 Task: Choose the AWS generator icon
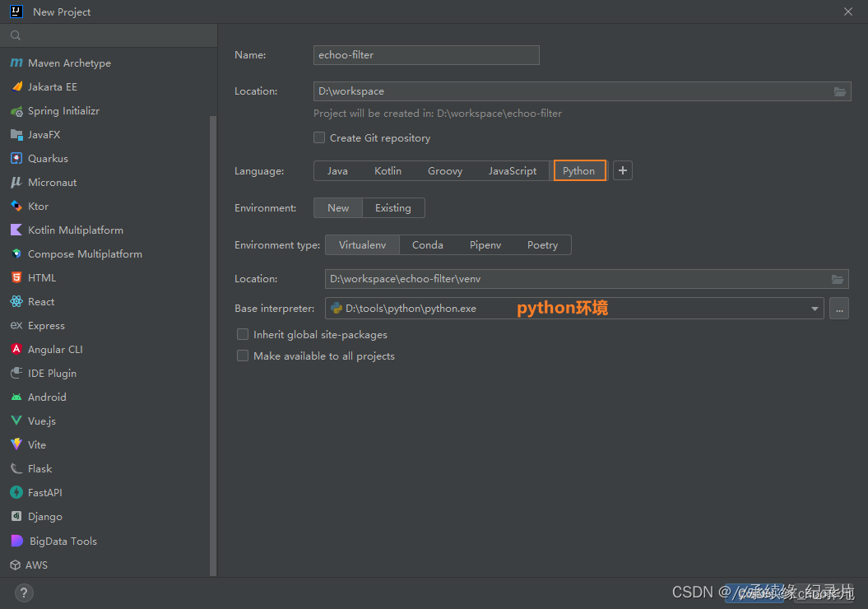(16, 565)
